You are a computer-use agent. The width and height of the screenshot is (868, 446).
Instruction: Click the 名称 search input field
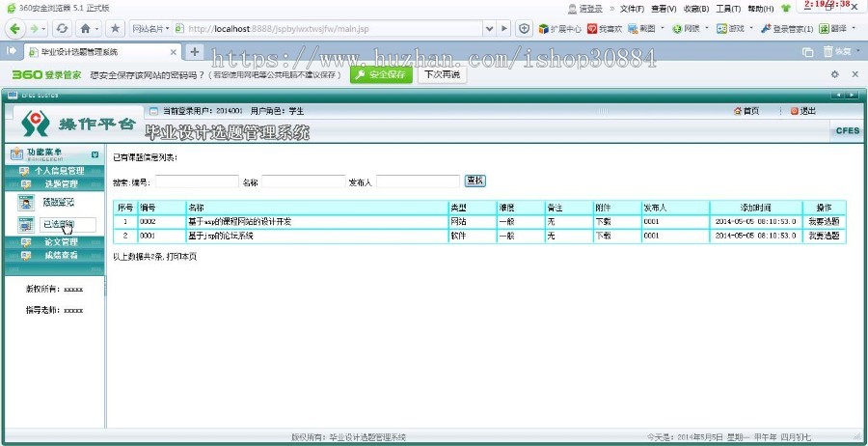pos(304,181)
